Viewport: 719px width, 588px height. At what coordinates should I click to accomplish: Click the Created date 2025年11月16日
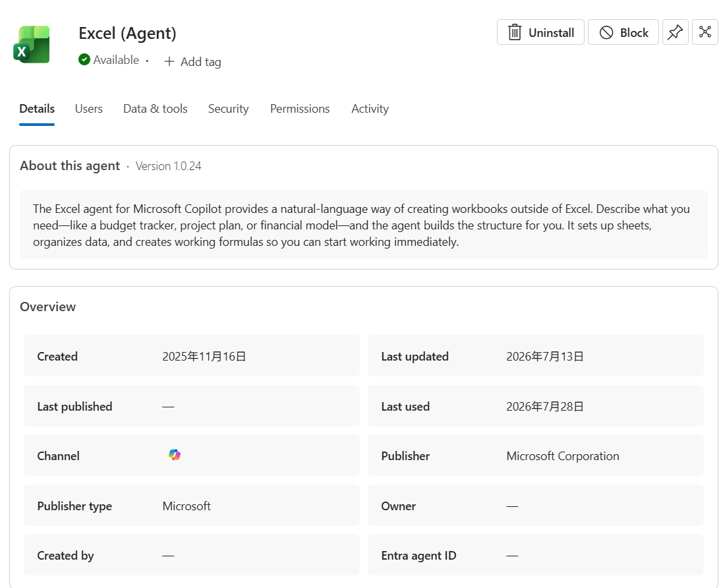point(204,357)
